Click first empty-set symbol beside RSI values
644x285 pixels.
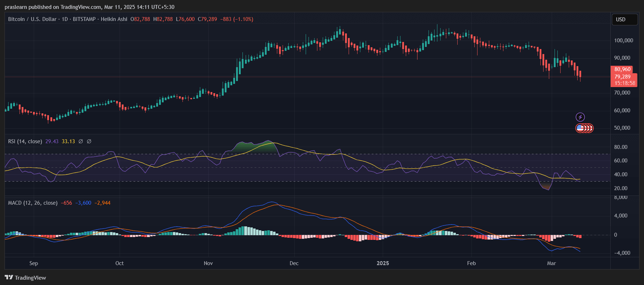click(x=81, y=141)
